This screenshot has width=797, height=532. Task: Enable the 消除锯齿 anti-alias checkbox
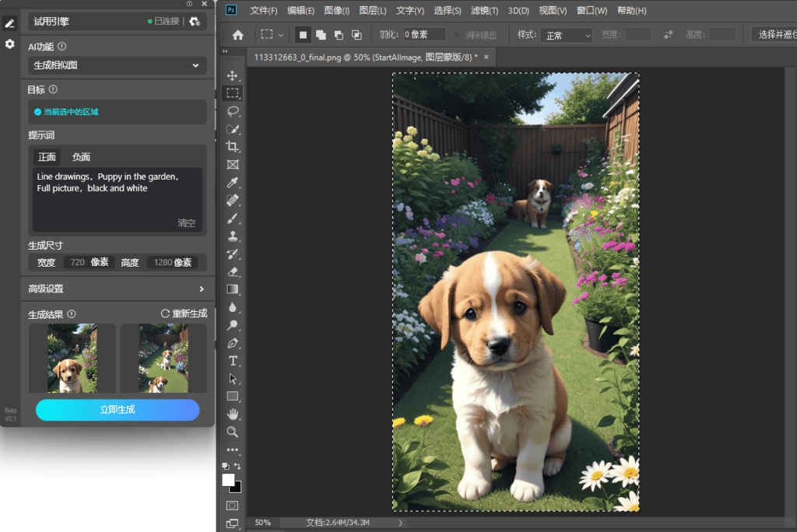pyautogui.click(x=456, y=35)
